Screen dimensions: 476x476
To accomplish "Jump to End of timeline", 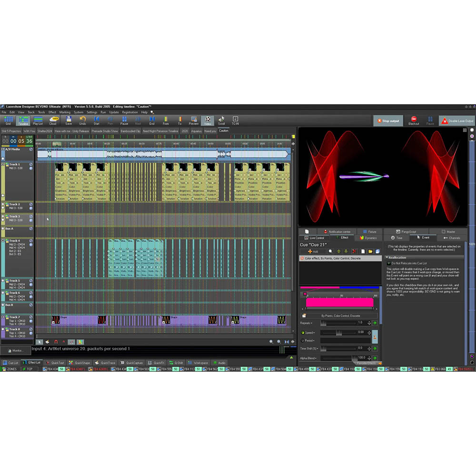I will point(152,120).
